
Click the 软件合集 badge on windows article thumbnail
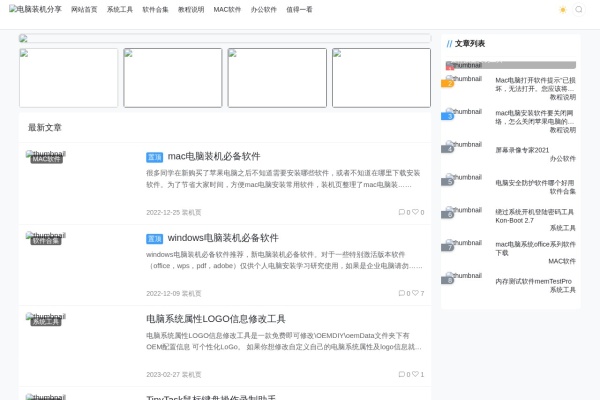click(46, 240)
